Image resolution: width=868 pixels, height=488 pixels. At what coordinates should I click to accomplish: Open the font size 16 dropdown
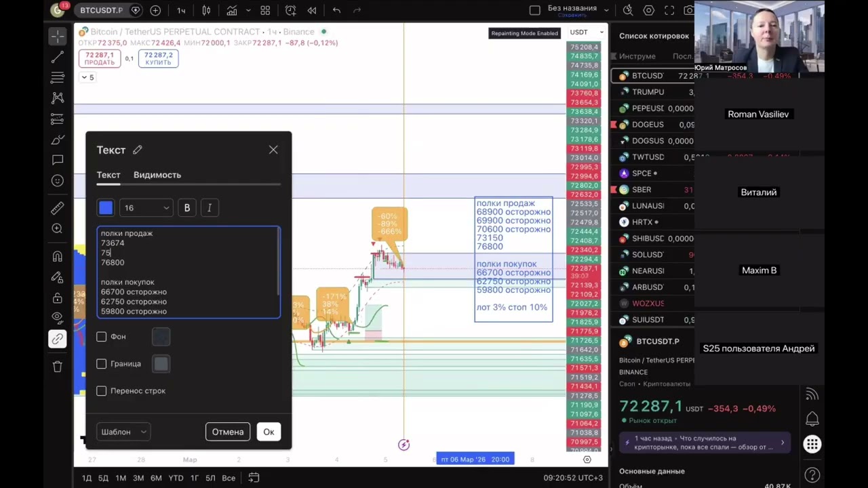point(146,208)
